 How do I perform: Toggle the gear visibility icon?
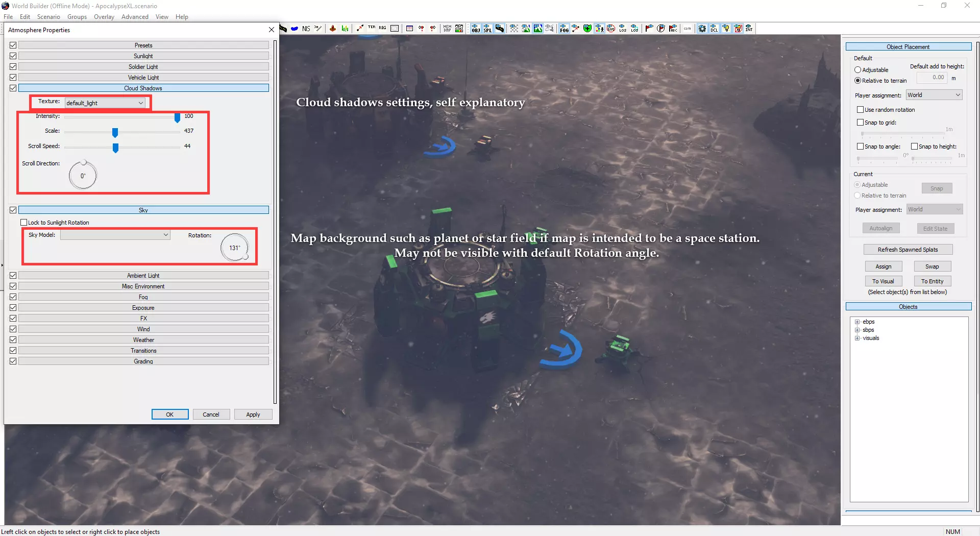[x=702, y=29]
